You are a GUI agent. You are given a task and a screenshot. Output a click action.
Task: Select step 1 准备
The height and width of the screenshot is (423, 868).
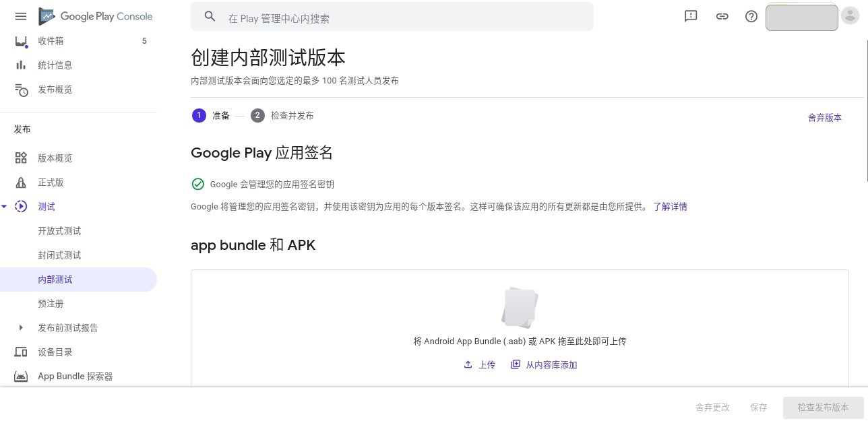pos(211,115)
